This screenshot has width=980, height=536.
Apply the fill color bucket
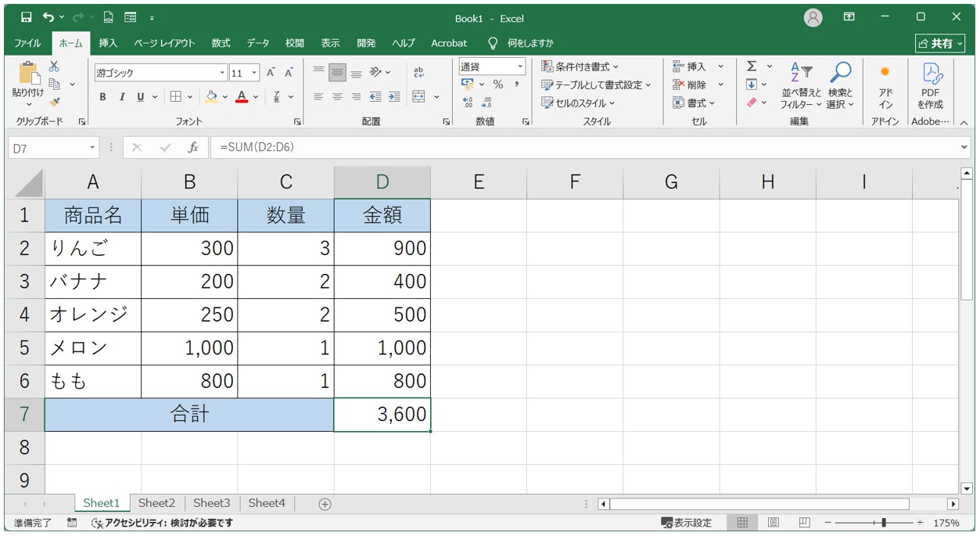coord(211,97)
